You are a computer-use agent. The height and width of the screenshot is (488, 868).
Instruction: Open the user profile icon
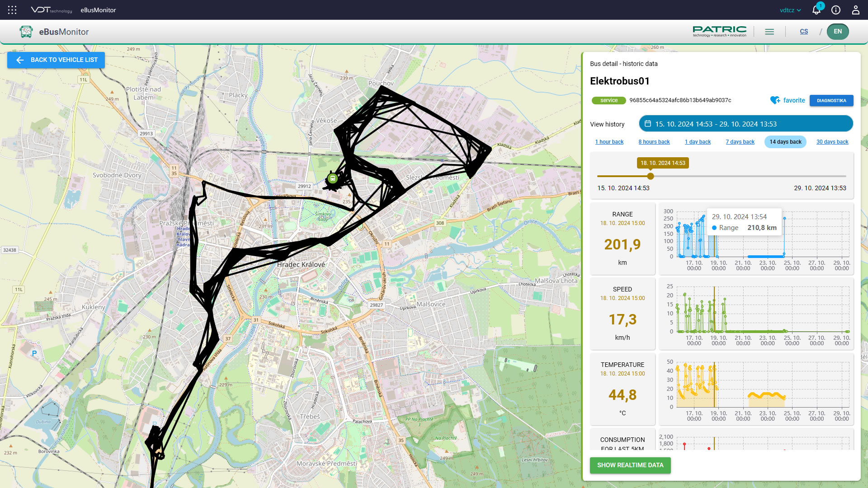(x=855, y=9)
